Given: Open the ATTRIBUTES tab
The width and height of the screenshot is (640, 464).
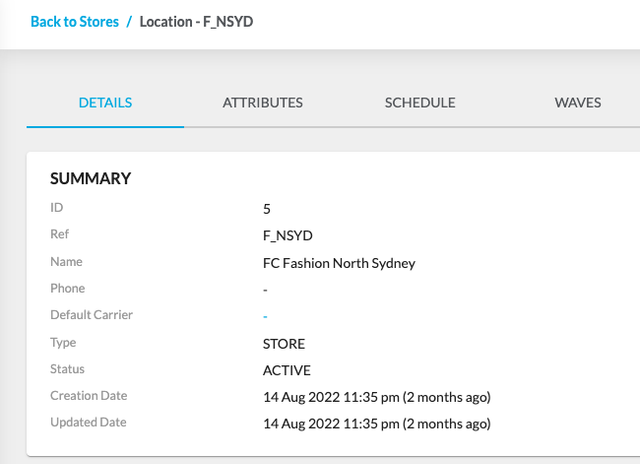Looking at the screenshot, I should (x=262, y=102).
